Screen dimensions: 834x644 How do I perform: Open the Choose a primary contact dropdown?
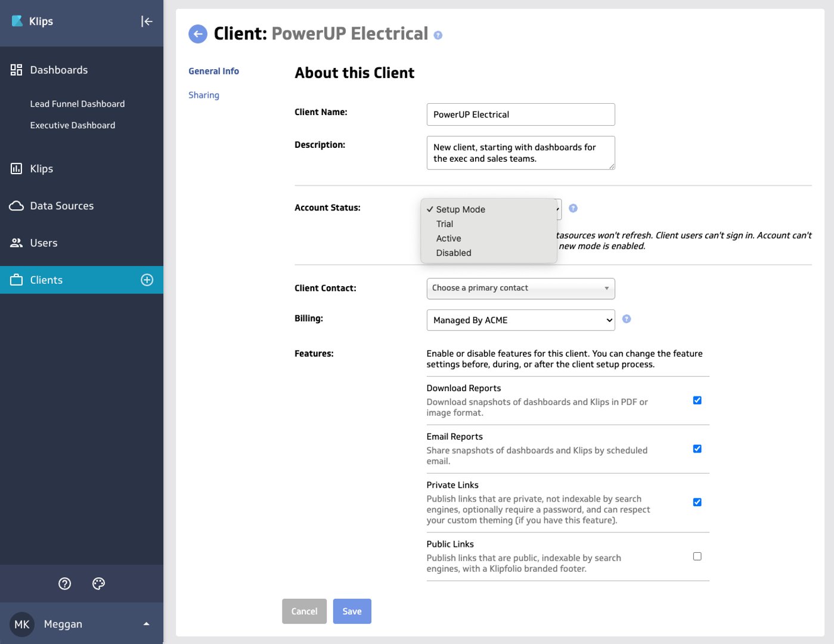pos(520,288)
